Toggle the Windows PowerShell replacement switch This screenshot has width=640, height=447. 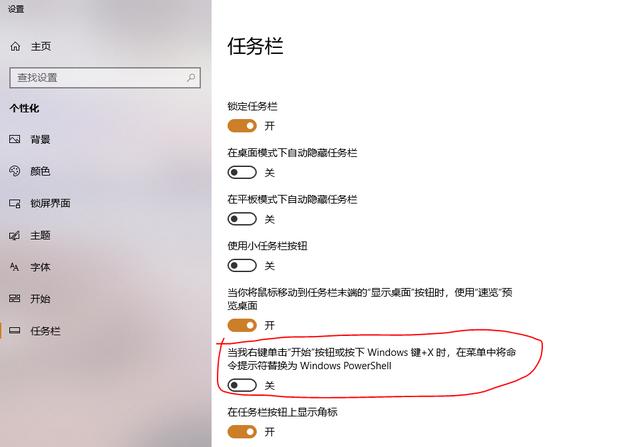point(242,385)
